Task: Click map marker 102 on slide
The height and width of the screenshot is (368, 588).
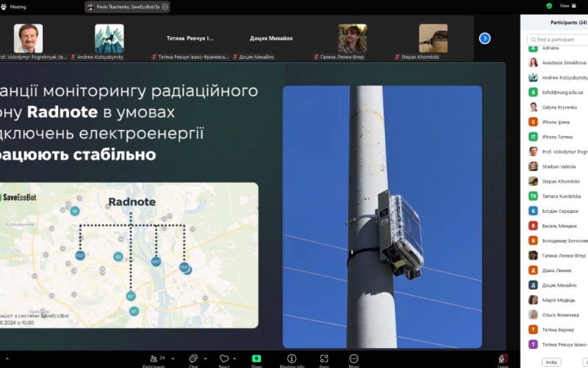Action: point(80,255)
